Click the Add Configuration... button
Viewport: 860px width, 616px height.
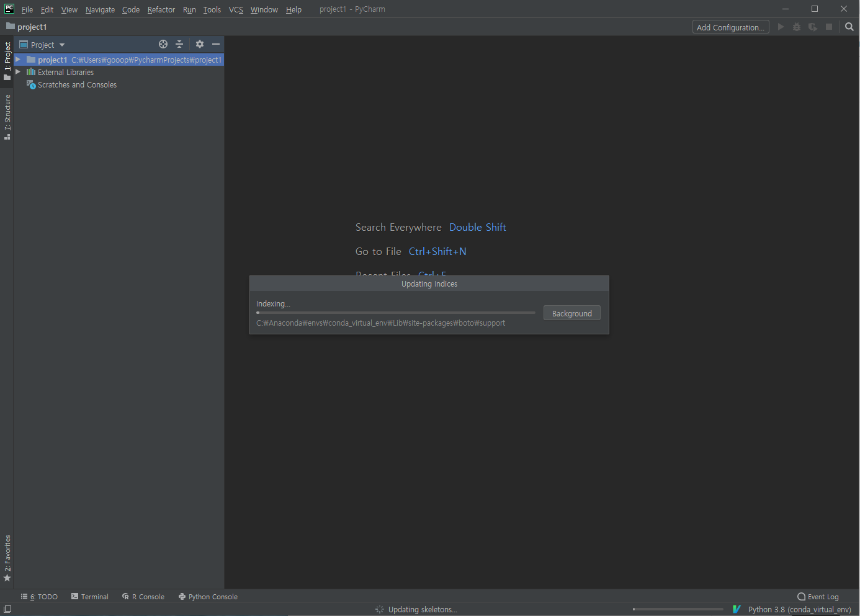(730, 27)
